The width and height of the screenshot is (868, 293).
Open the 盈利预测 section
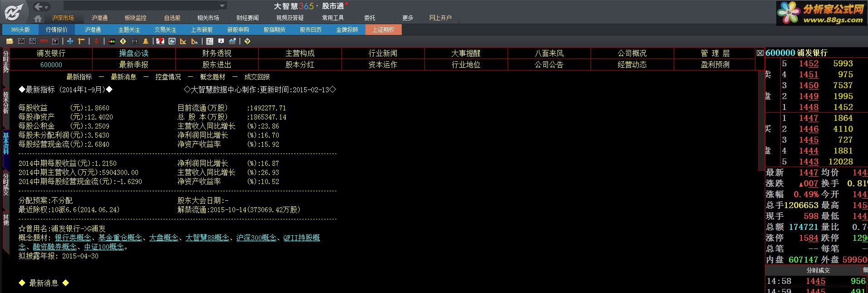[x=715, y=65]
